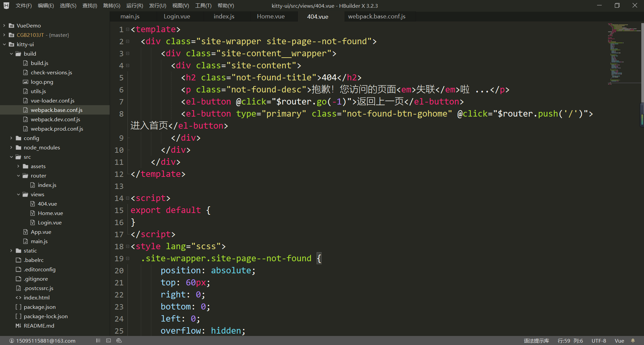644x345 pixels.
Task: Click the account avatar icon bottom-left
Action: 12,340
